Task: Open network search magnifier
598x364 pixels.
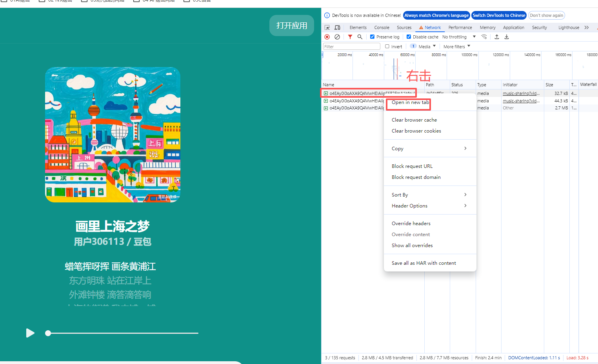Action: click(x=360, y=37)
